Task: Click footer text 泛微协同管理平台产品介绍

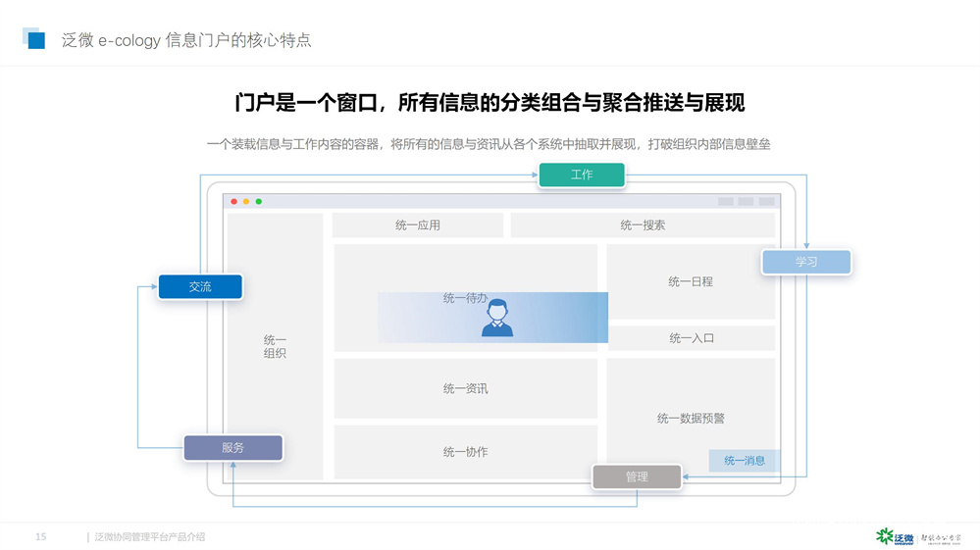Action: [150, 537]
